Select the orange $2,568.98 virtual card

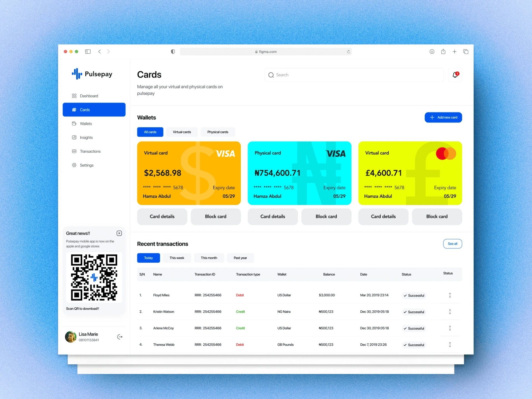pos(189,173)
